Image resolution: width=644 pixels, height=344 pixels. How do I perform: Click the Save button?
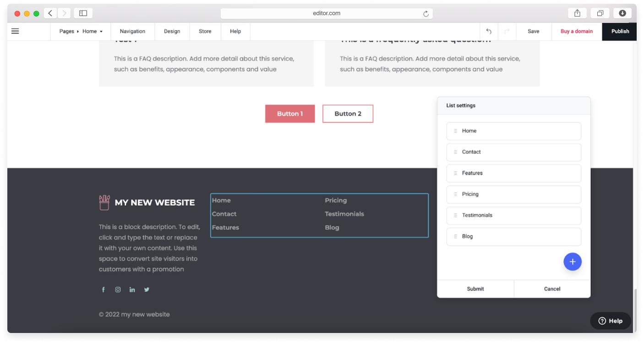point(534,31)
